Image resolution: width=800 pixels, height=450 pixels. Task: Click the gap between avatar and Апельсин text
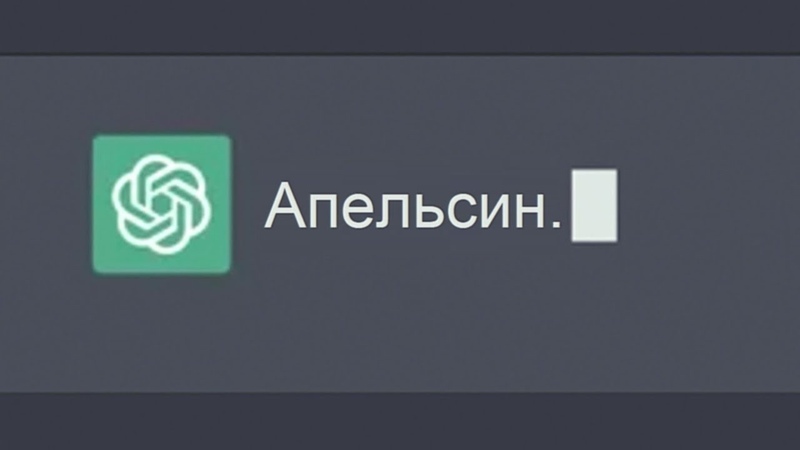pyautogui.click(x=248, y=205)
